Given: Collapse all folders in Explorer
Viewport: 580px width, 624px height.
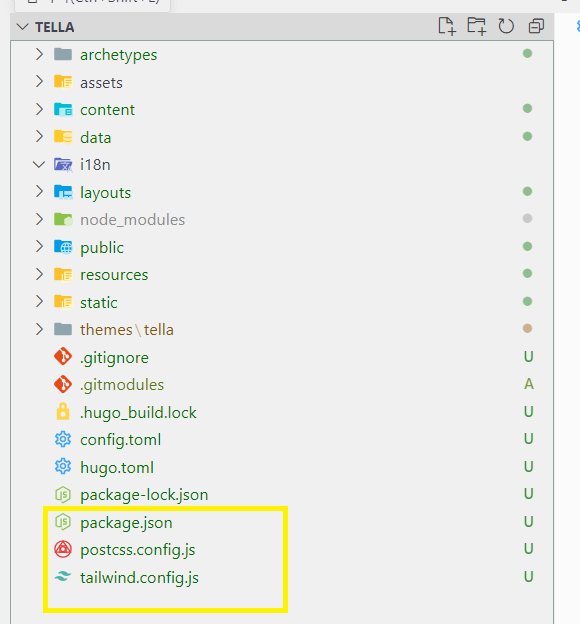Looking at the screenshot, I should (536, 27).
